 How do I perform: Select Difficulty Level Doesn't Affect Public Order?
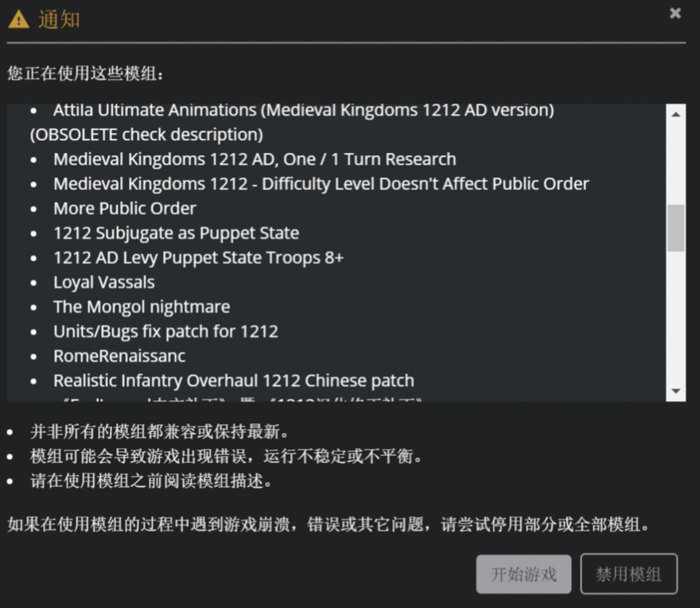[x=321, y=184]
